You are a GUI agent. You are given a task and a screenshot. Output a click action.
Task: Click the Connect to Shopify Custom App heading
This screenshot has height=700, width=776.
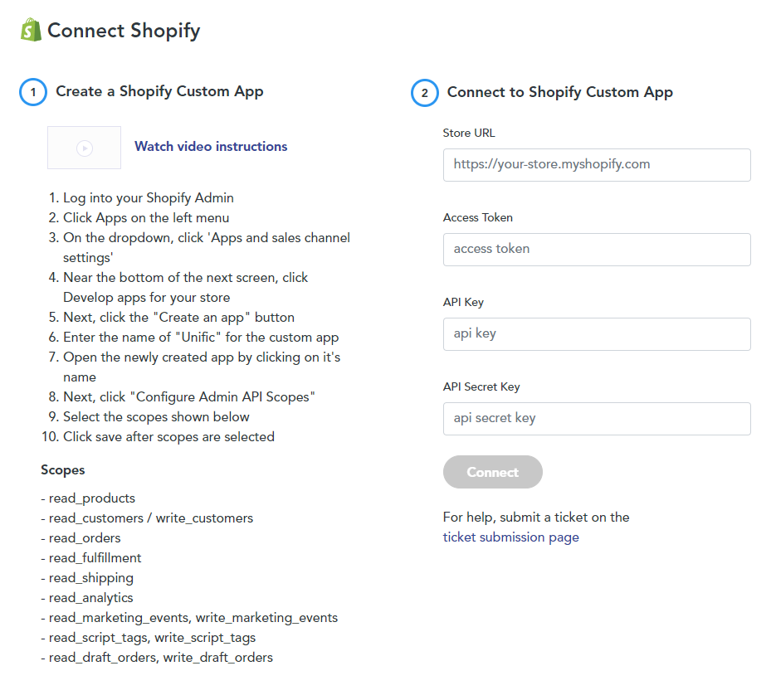pos(559,93)
